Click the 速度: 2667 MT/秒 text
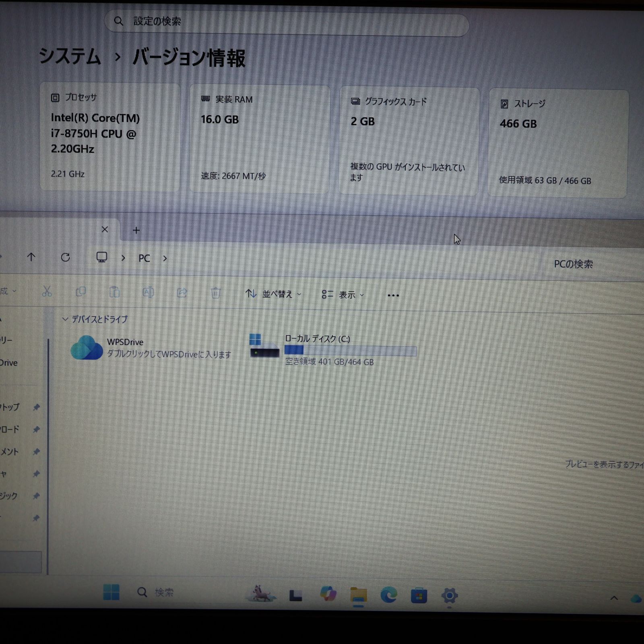The width and height of the screenshot is (644, 644). [233, 176]
